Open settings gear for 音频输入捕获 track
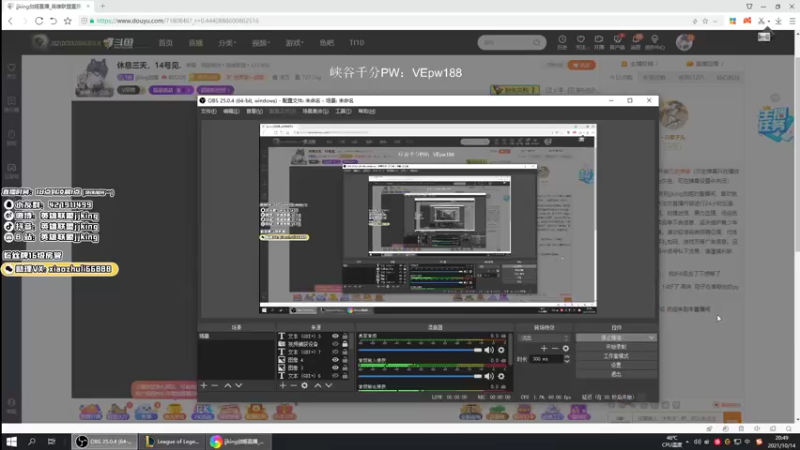The height and width of the screenshot is (450, 800). 501,376
